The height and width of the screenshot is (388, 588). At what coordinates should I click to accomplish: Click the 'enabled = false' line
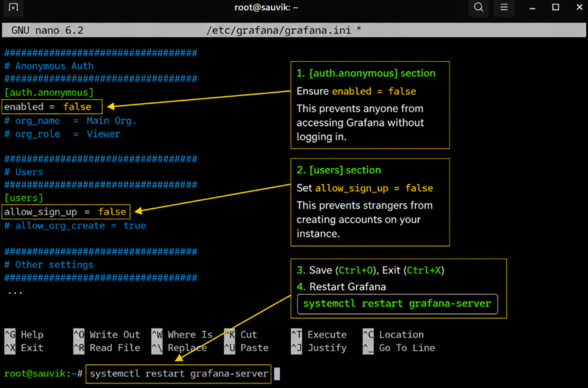click(52, 106)
